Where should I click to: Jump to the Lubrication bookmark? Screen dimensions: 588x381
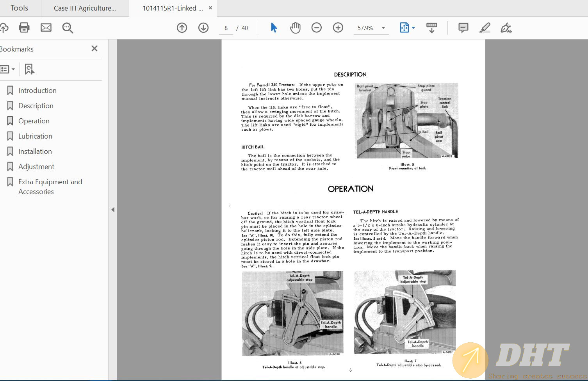[35, 136]
